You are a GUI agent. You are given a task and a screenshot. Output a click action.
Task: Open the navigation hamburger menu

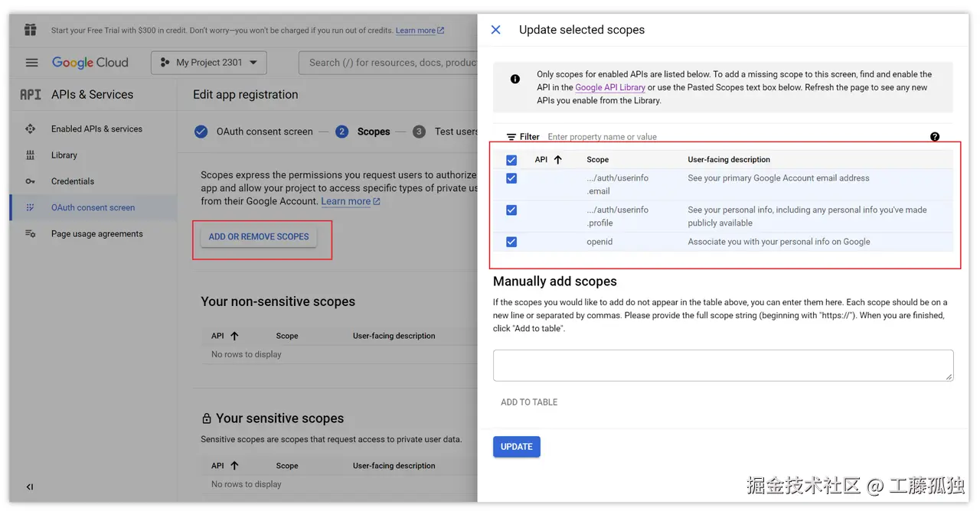[30, 63]
